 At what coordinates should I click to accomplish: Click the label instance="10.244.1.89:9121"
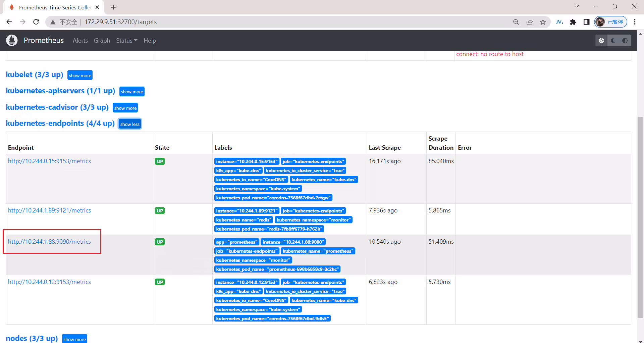point(247,211)
